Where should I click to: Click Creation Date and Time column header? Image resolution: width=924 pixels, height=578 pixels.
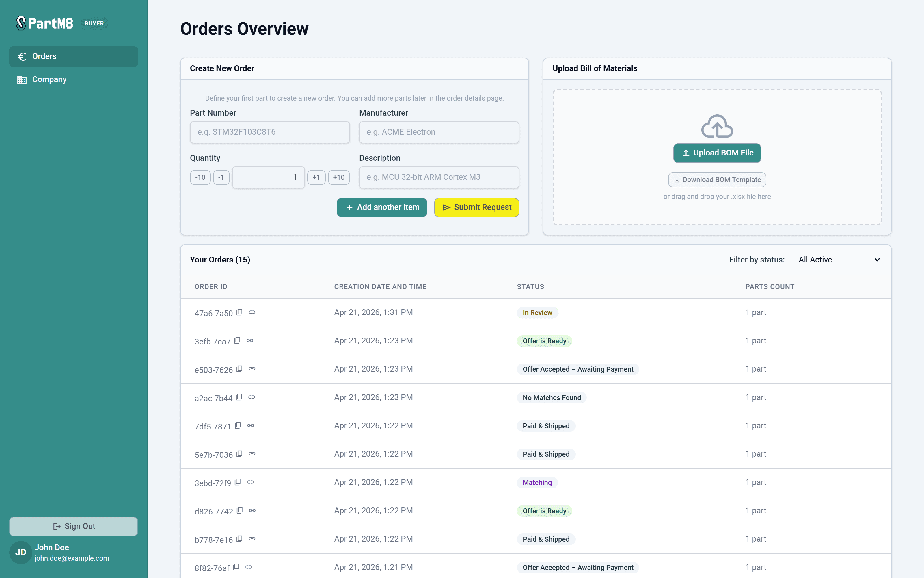tap(380, 287)
